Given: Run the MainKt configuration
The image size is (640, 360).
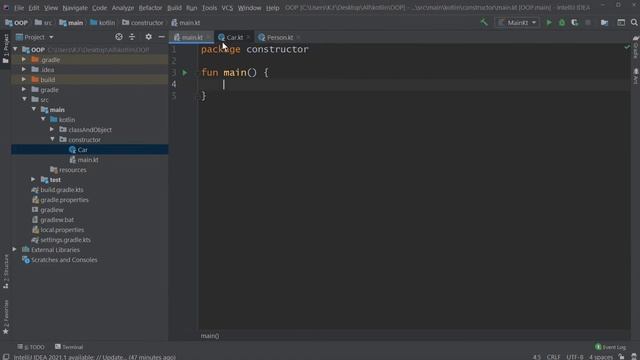Looking at the screenshot, I should point(549,23).
